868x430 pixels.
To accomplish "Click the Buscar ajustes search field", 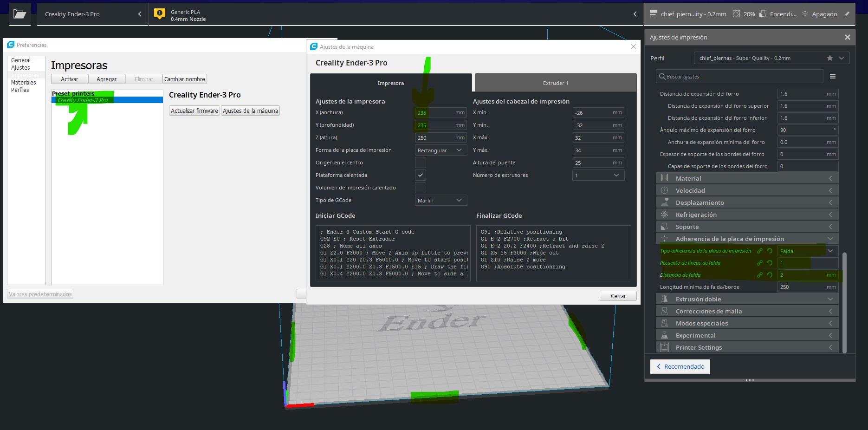I will tap(739, 77).
